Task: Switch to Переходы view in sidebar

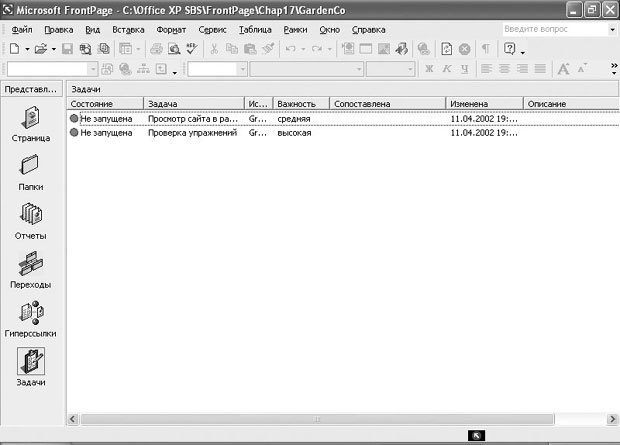Action: click(31, 270)
